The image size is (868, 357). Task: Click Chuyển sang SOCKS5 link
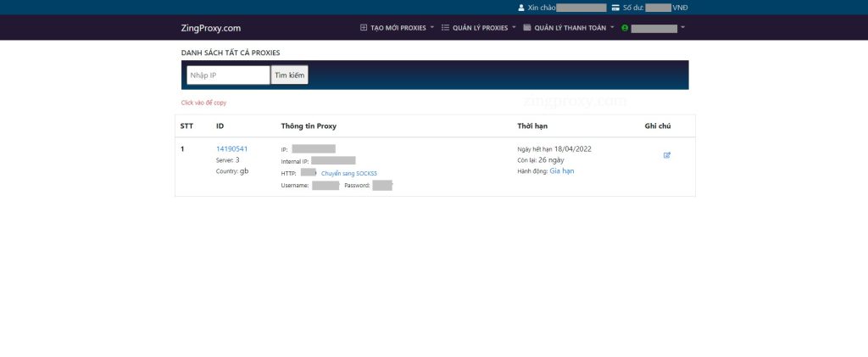(348, 173)
